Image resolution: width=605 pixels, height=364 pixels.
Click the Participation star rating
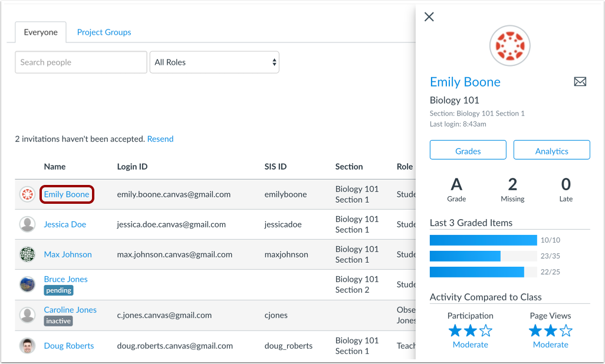tap(471, 331)
